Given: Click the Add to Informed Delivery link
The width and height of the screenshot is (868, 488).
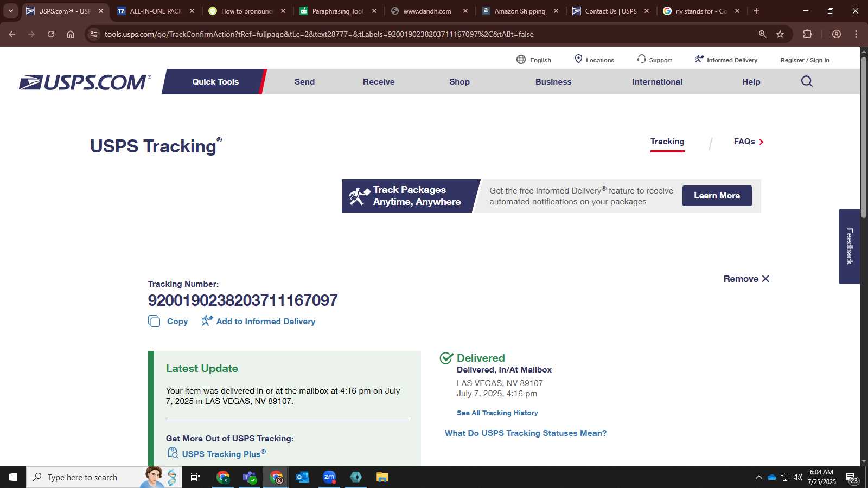Looking at the screenshot, I should point(265,321).
